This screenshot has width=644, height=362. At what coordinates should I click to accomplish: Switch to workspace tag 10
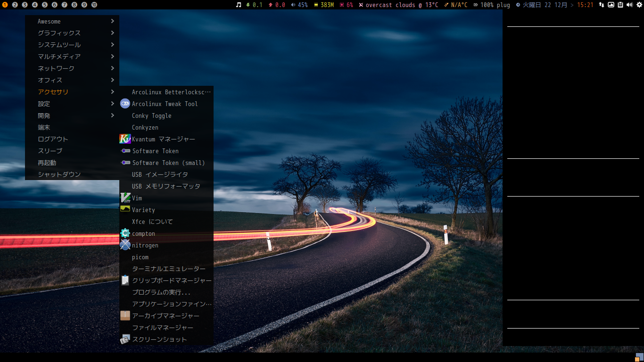click(94, 5)
